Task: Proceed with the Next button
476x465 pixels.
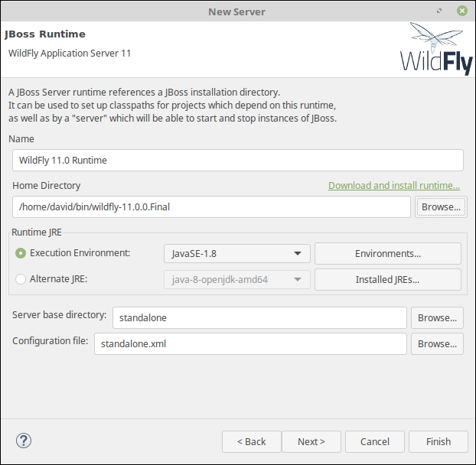Action: [x=311, y=441]
